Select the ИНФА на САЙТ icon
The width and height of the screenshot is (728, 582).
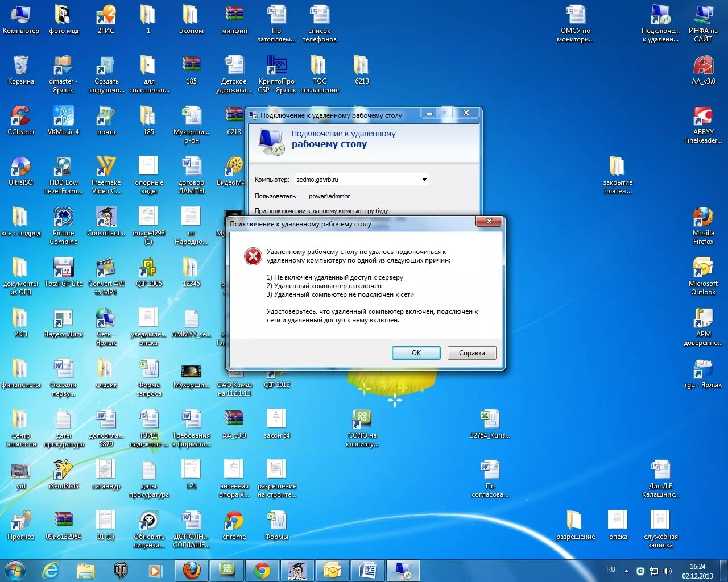[703, 23]
